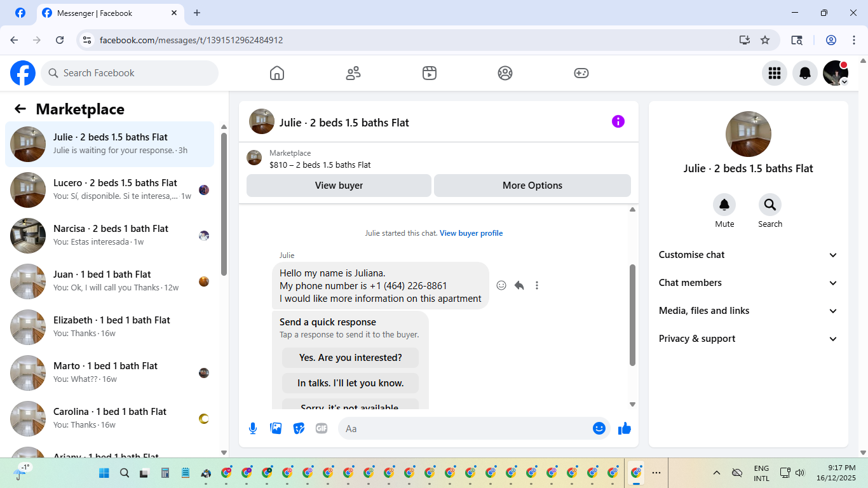
Task: Open the Video icon in top navigation
Action: coord(430,73)
